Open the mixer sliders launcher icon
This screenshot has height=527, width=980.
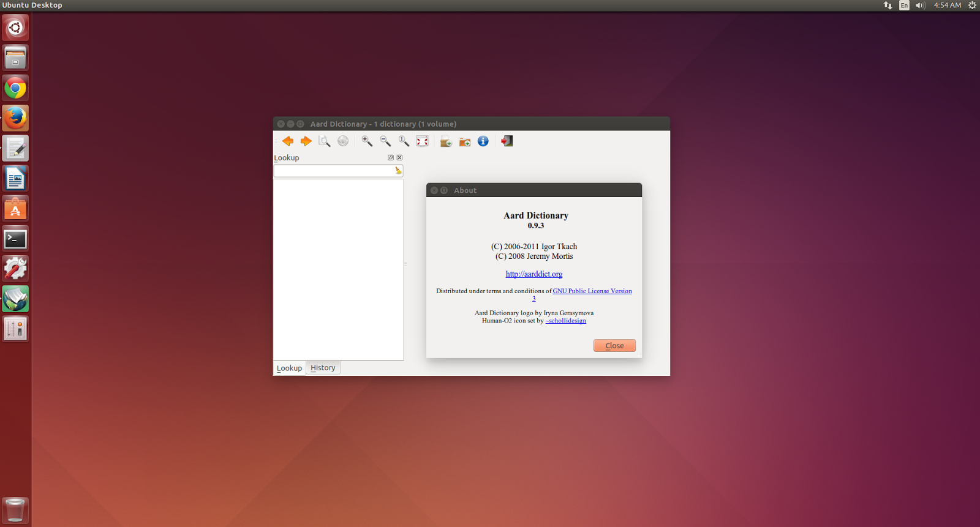pyautogui.click(x=15, y=329)
